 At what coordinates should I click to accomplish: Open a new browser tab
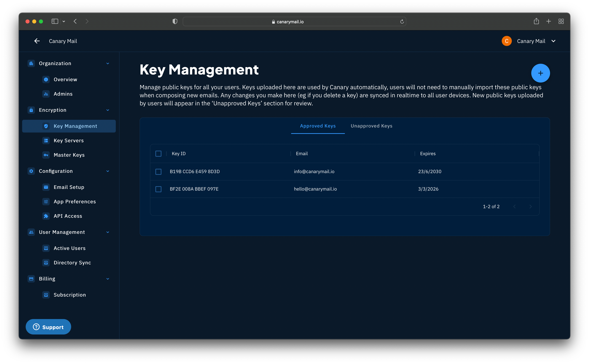click(549, 21)
